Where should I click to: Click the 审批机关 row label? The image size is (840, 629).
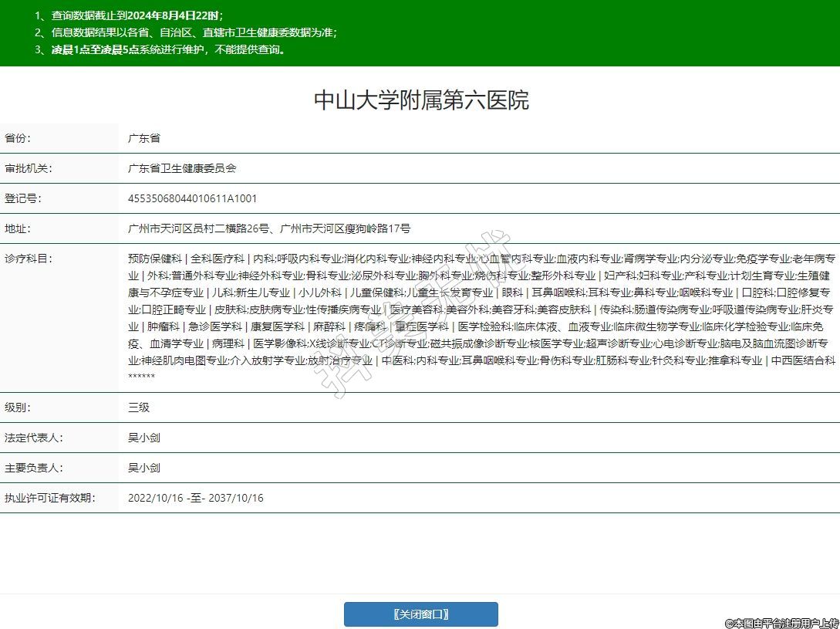click(x=29, y=168)
